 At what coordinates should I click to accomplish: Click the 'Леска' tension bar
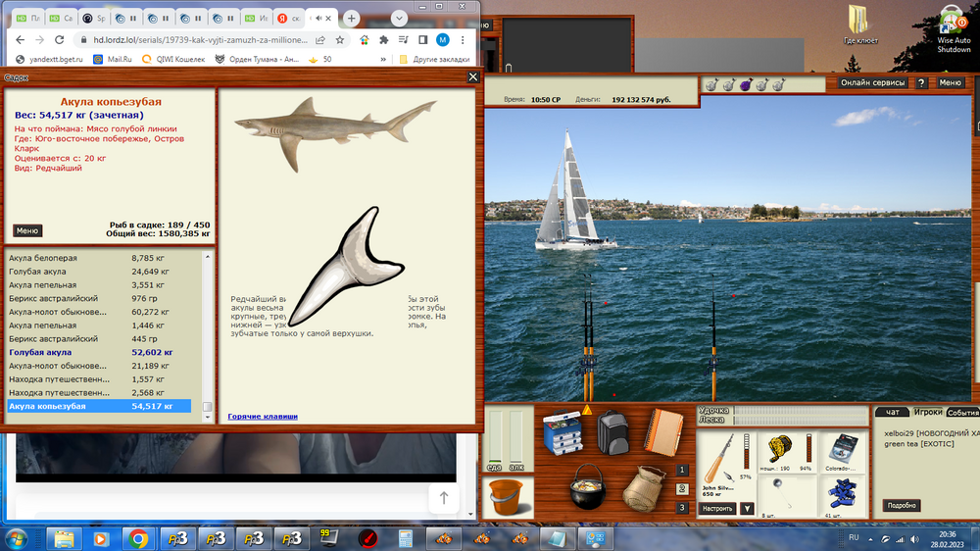click(x=801, y=420)
